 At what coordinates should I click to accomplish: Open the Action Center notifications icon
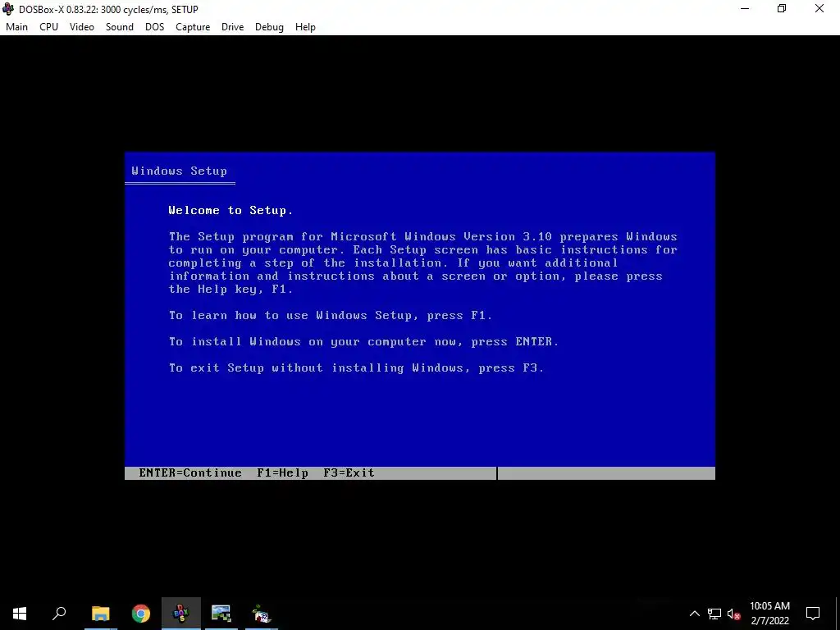click(813, 614)
